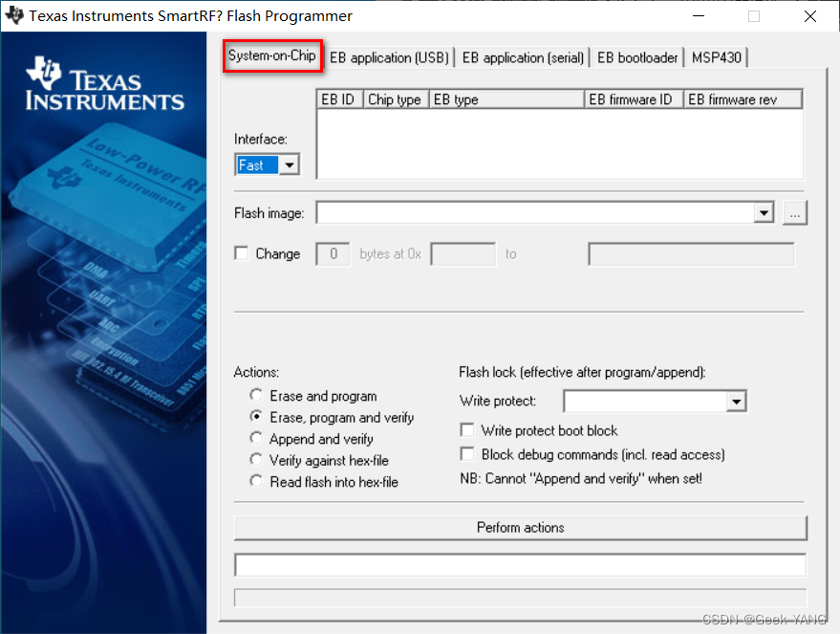Expand the Interface speed dropdown showing Fast

click(x=290, y=165)
